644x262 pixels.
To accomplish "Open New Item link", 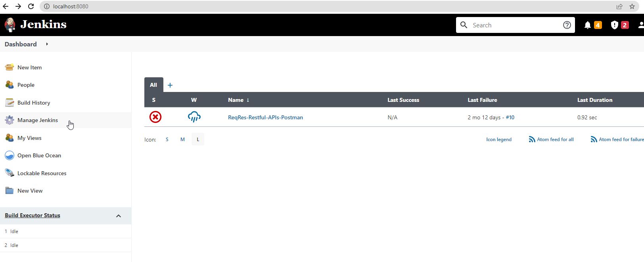I will coord(29,67).
